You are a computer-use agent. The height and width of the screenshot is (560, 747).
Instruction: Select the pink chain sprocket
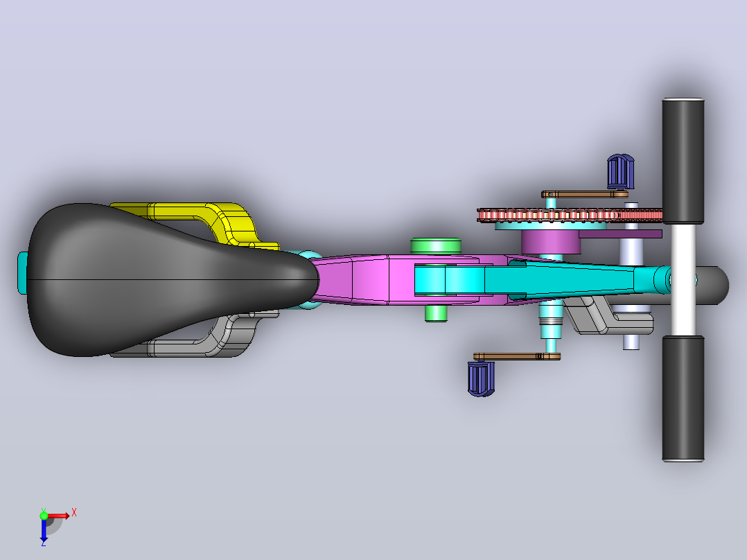click(570, 215)
